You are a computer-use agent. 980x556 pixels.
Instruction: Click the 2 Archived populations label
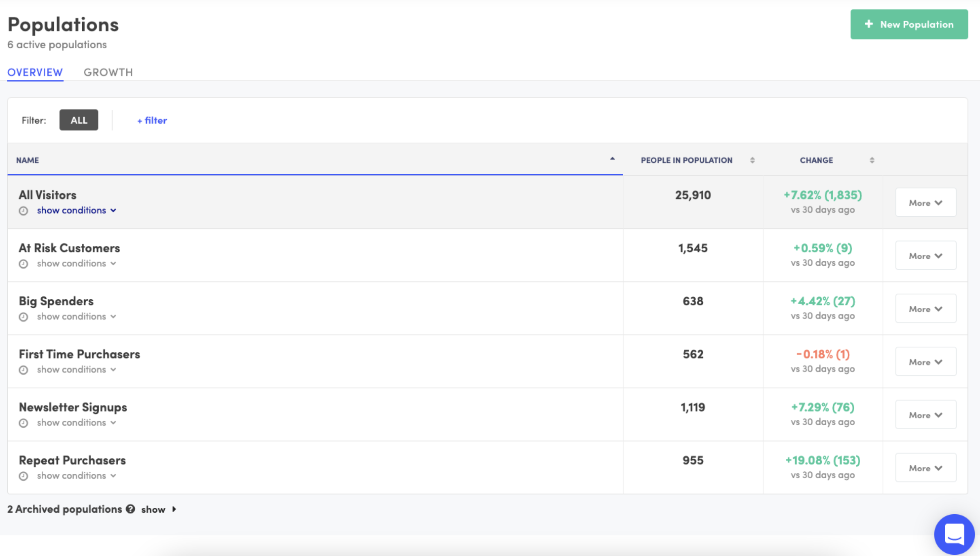pyautogui.click(x=65, y=509)
